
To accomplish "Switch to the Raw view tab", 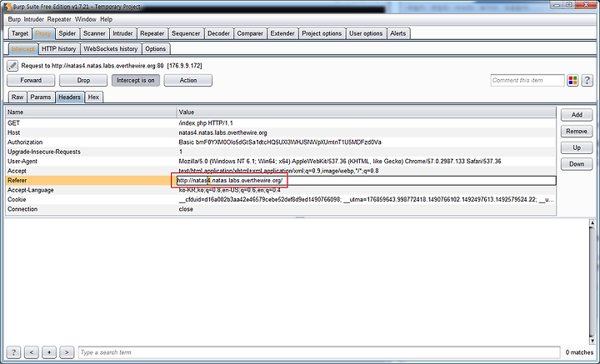I will click(17, 97).
